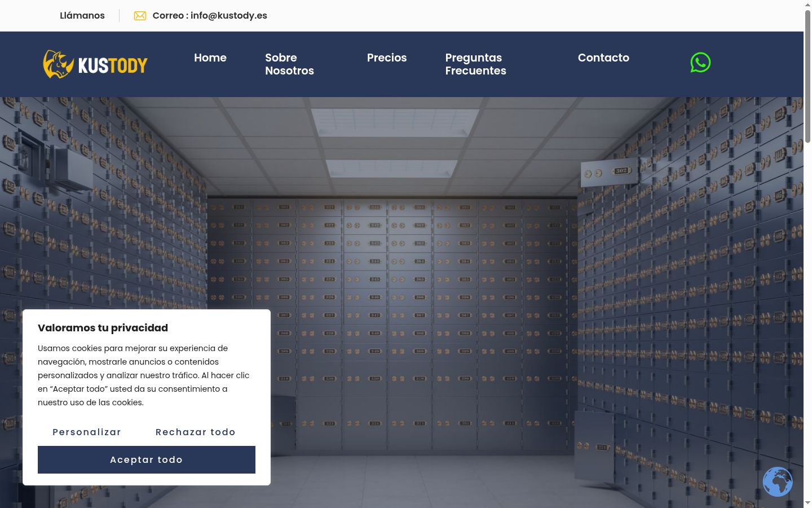812x508 pixels.
Task: Click the mail envelope icon
Action: (140, 16)
